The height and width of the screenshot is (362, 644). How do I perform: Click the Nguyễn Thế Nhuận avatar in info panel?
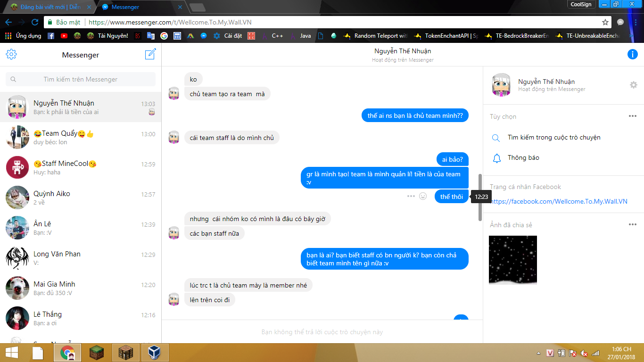(501, 85)
